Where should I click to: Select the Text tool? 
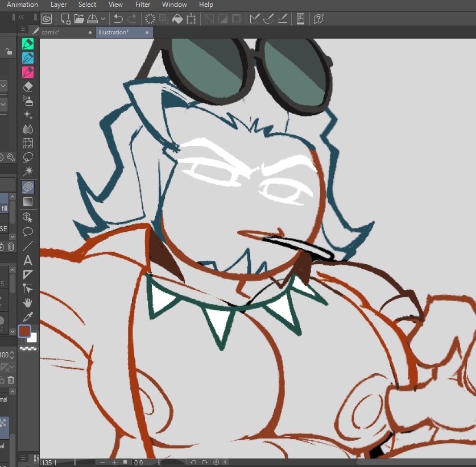tap(27, 261)
